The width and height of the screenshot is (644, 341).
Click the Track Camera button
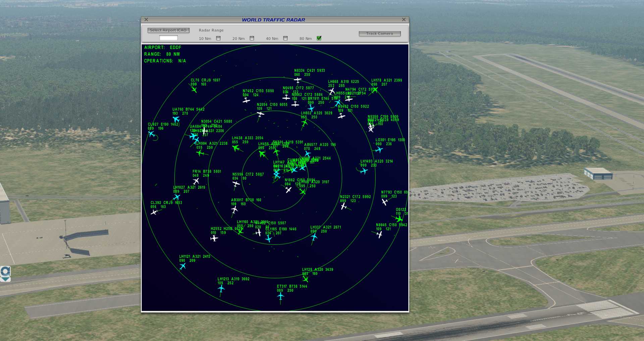click(379, 34)
